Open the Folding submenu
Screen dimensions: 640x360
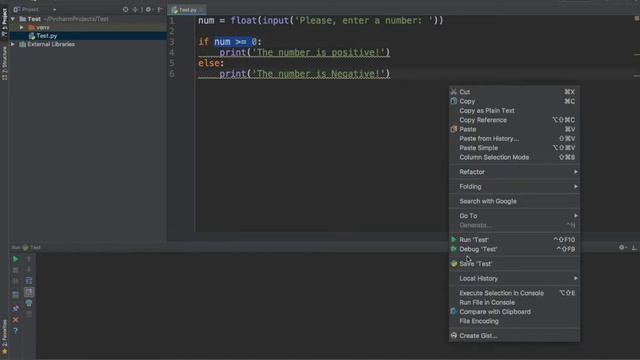coord(514,187)
